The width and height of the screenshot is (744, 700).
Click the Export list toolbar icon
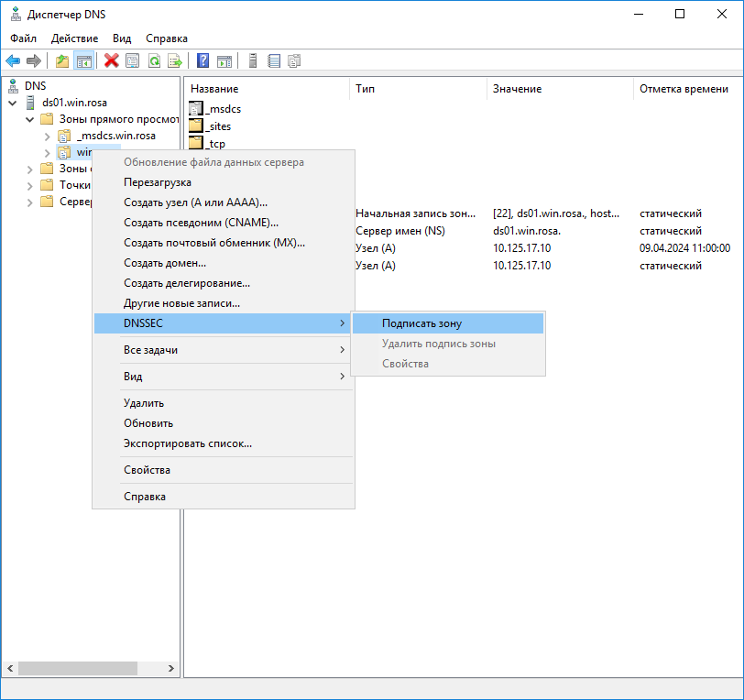[174, 61]
